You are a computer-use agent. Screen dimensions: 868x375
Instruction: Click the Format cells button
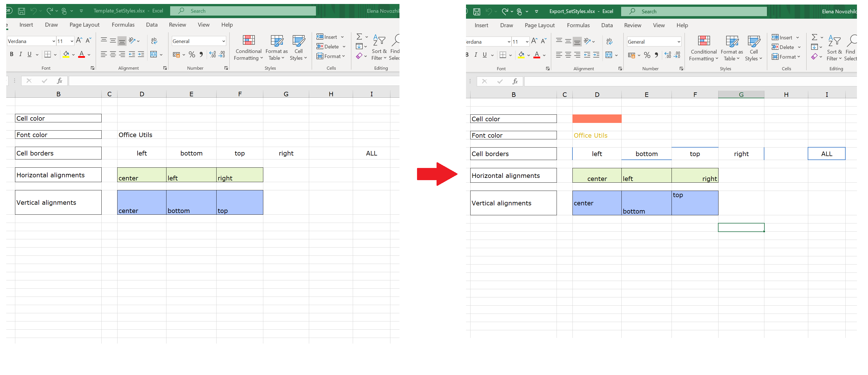pos(332,56)
